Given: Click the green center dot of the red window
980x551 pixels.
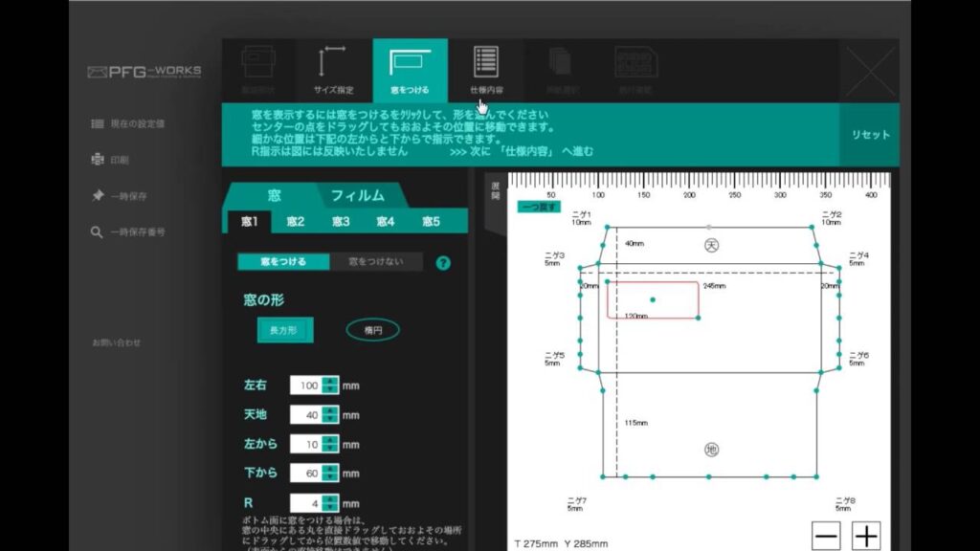Looking at the screenshot, I should pos(653,299).
